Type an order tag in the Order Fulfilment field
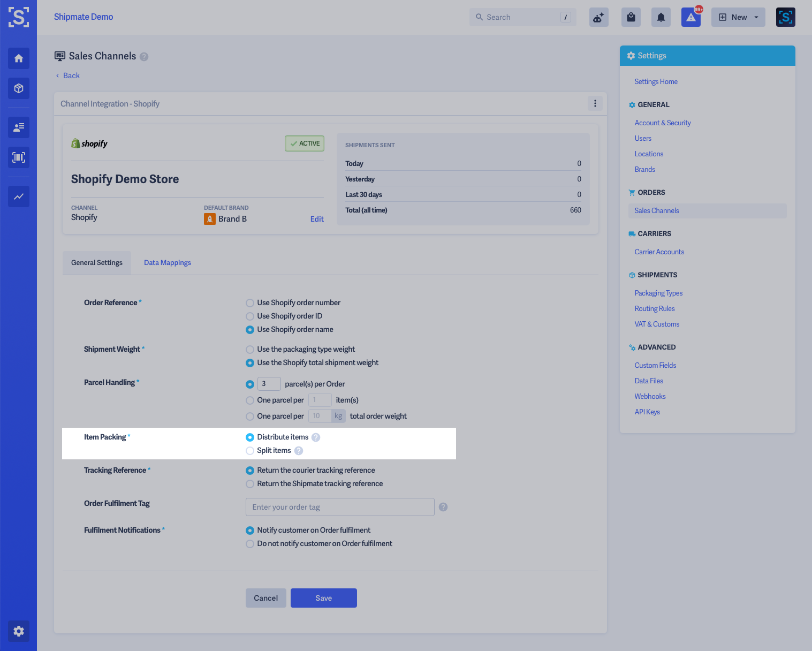Screen dimensions: 812x651 [x=339, y=506]
